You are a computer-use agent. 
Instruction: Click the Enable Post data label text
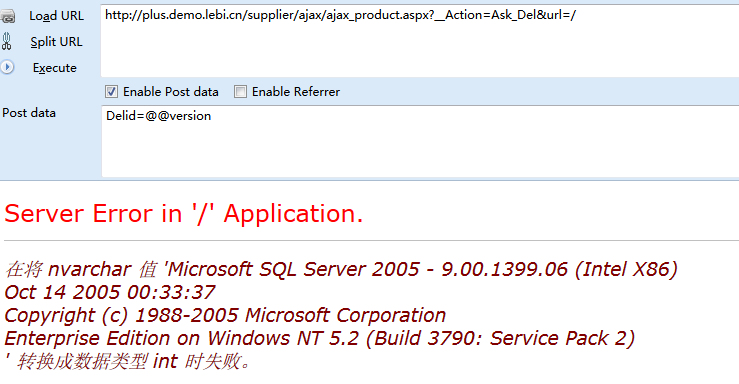pyautogui.click(x=171, y=92)
